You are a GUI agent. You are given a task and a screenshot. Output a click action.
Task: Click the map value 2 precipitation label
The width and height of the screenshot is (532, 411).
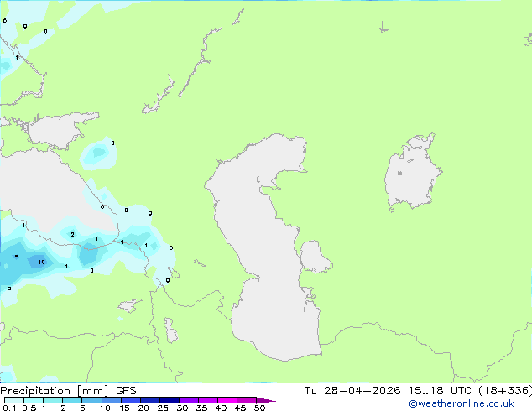coord(72,234)
